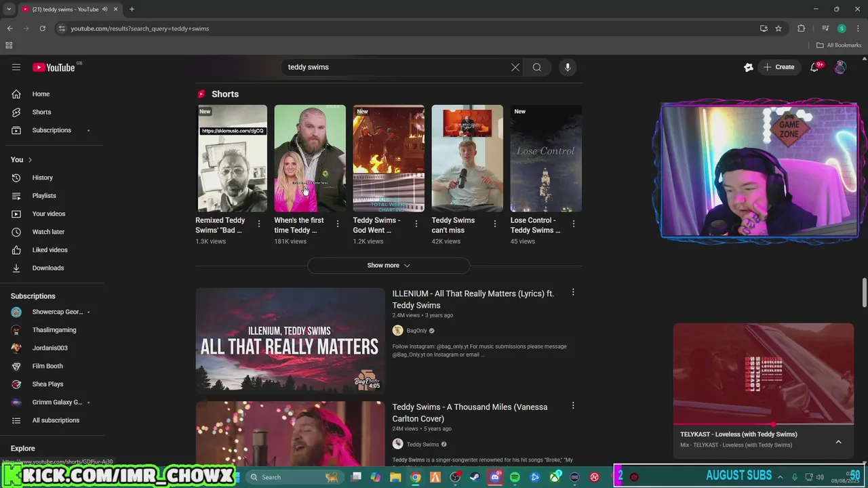Click the YouTube logo
Image resolution: width=868 pixels, height=488 pixels.
[x=54, y=67]
